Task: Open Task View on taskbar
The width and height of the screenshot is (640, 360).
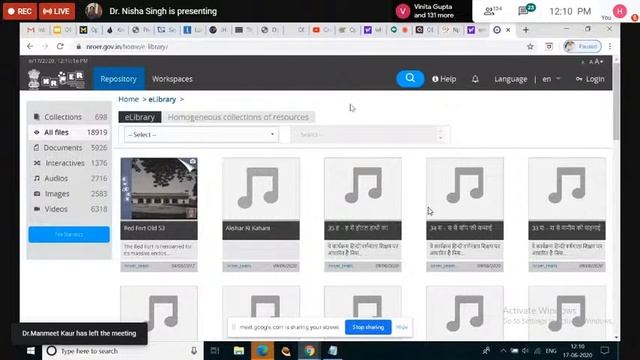Action: click(x=215, y=351)
